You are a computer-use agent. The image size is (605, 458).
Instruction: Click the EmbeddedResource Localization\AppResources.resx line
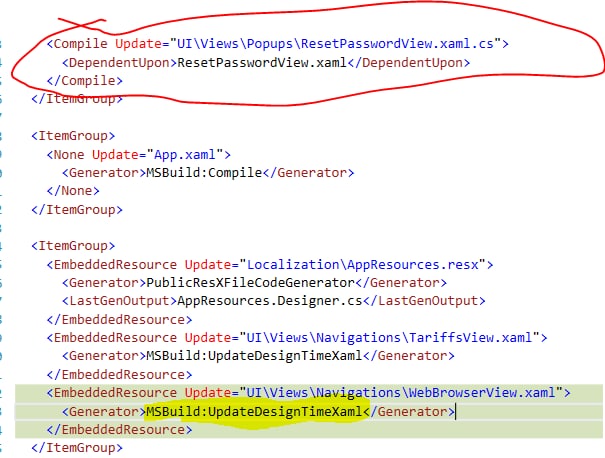point(270,265)
